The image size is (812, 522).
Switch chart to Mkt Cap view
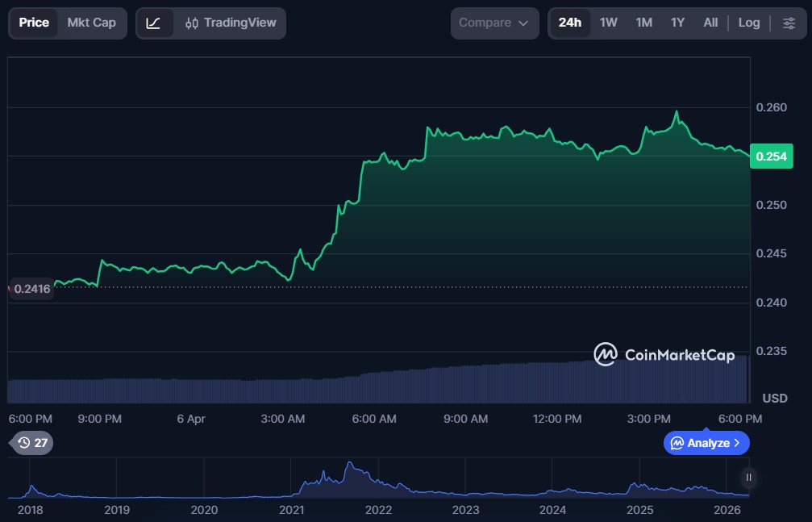[91, 23]
